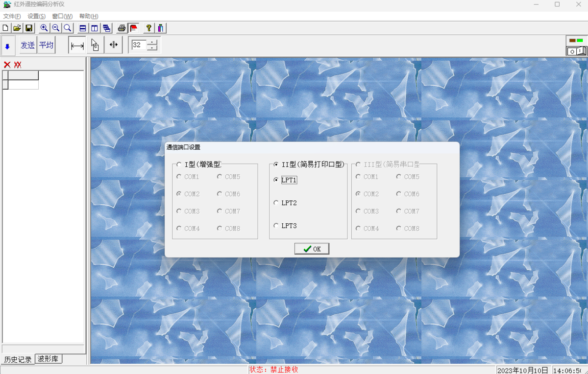This screenshot has height=374, width=588.
Task: Click the Save floppy disk icon
Action: [29, 28]
